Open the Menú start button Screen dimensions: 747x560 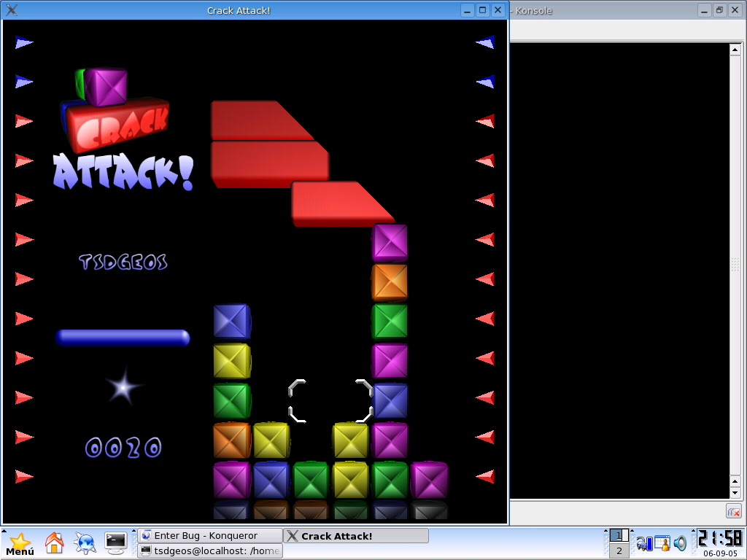20,544
